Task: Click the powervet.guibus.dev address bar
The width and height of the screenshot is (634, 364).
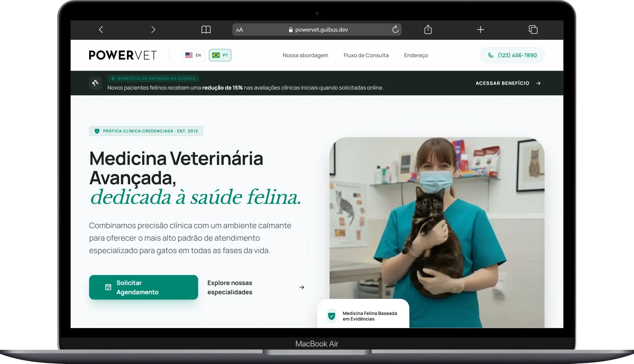Action: 321,29
